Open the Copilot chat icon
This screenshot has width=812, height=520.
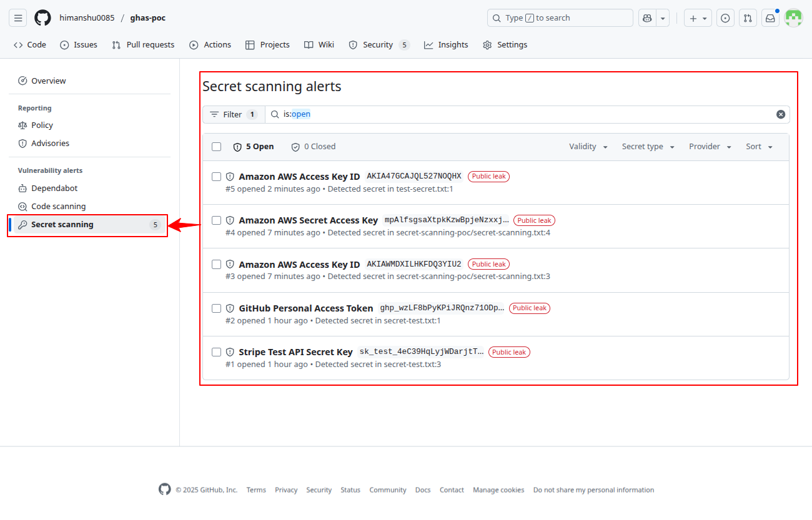tap(646, 17)
